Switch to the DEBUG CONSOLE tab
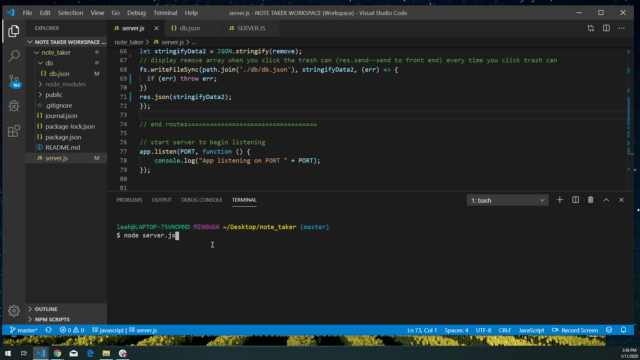640x360 pixels. pyautogui.click(x=202, y=200)
